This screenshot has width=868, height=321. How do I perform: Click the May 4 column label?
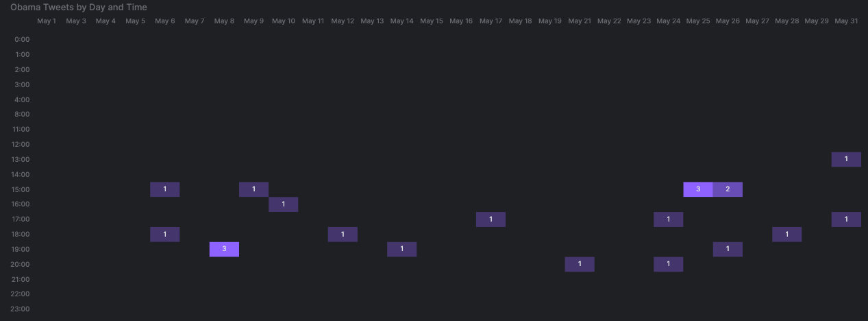106,21
